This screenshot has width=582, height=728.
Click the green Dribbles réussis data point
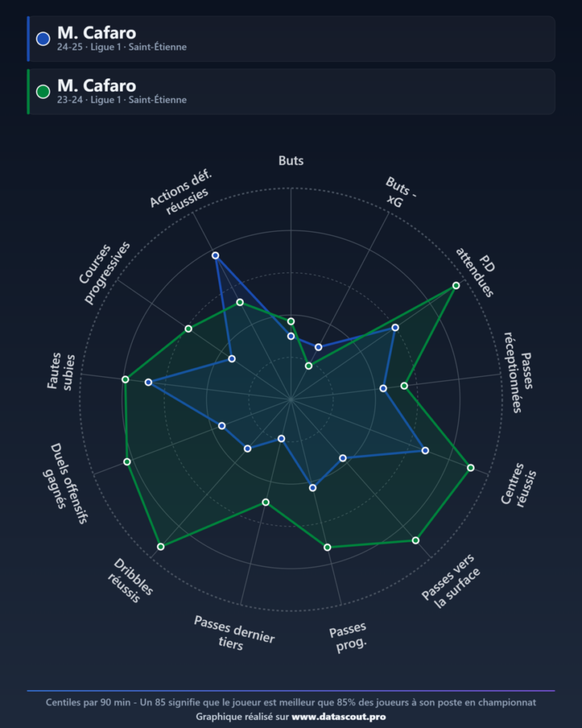(x=161, y=547)
